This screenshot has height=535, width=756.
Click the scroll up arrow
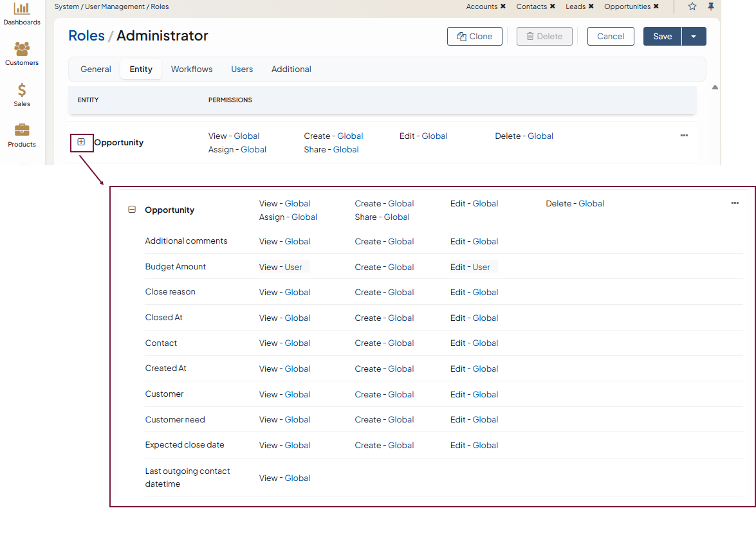pos(715,87)
